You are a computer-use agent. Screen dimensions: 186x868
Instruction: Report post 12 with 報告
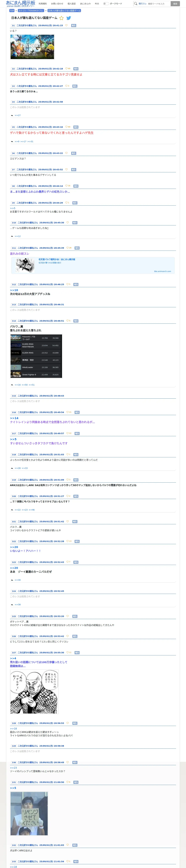click(x=76, y=284)
